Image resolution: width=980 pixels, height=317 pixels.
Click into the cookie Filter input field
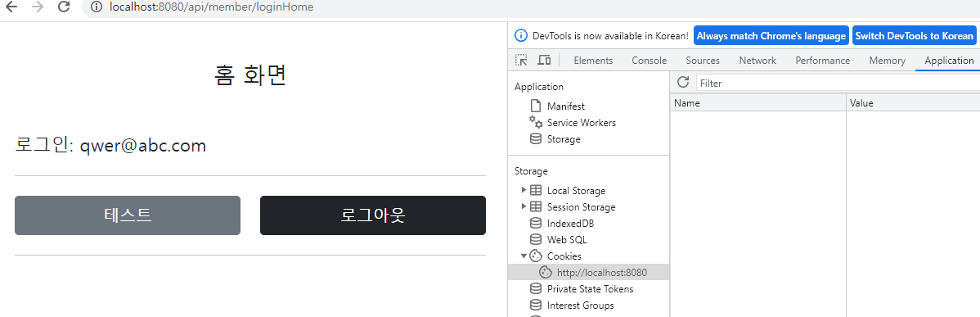point(838,83)
